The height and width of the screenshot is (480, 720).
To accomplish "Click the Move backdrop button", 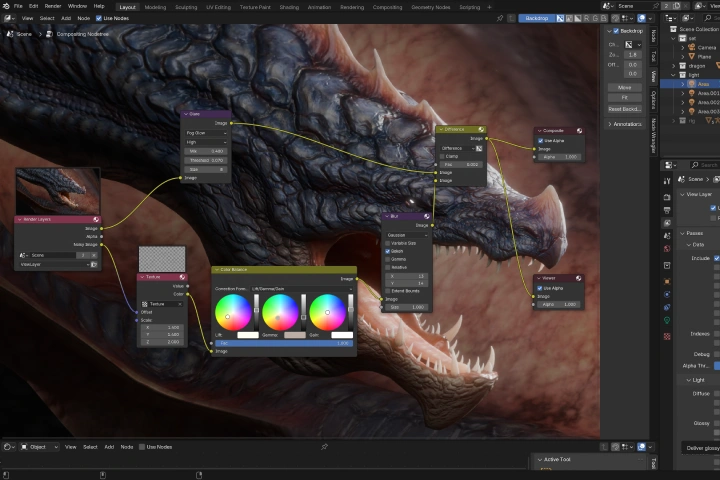I will (x=624, y=87).
